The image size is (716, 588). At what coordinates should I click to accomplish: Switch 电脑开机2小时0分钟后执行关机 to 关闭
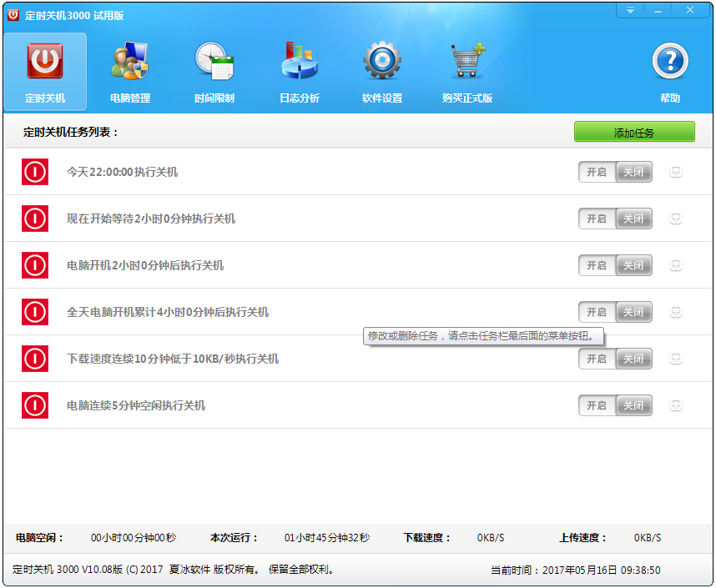tap(633, 265)
